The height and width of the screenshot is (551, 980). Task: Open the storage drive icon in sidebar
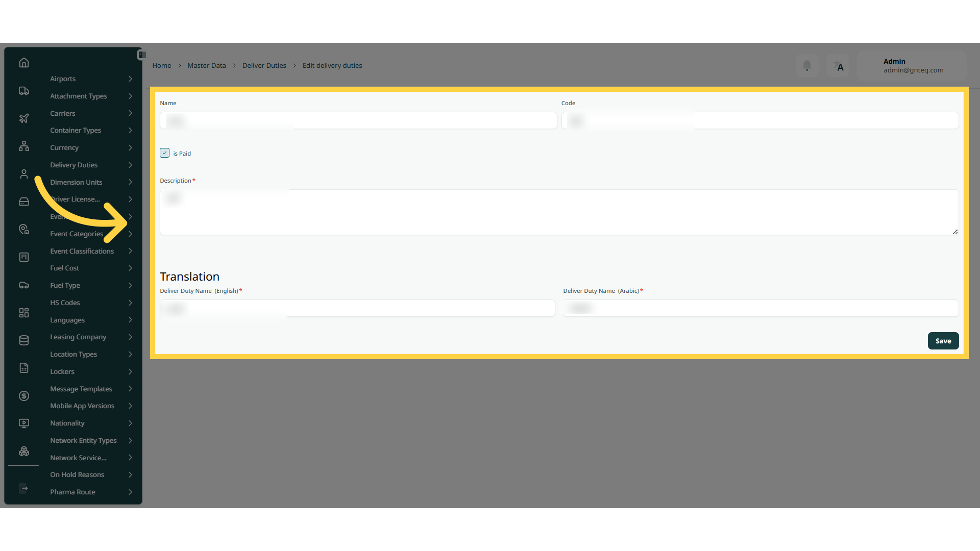[24, 202]
